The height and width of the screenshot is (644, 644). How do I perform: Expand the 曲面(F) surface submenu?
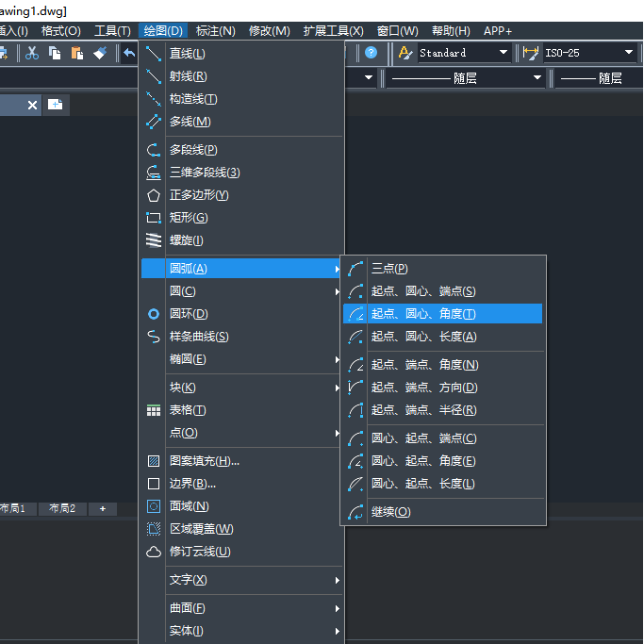point(240,608)
